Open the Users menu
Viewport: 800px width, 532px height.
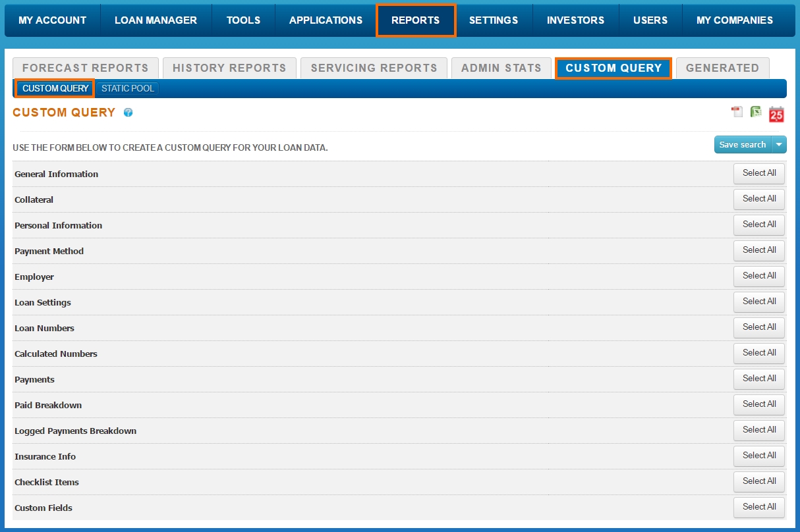coord(650,20)
